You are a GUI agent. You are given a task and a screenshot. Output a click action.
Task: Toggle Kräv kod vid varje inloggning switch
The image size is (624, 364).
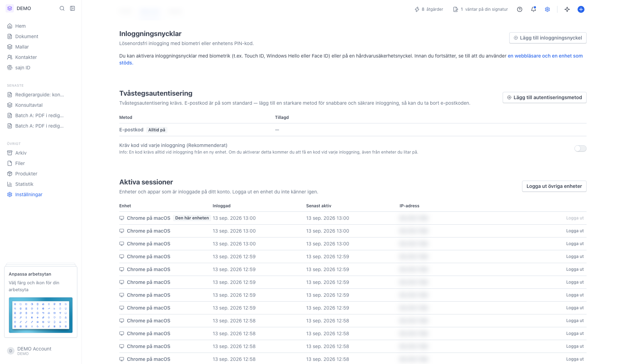pyautogui.click(x=580, y=148)
